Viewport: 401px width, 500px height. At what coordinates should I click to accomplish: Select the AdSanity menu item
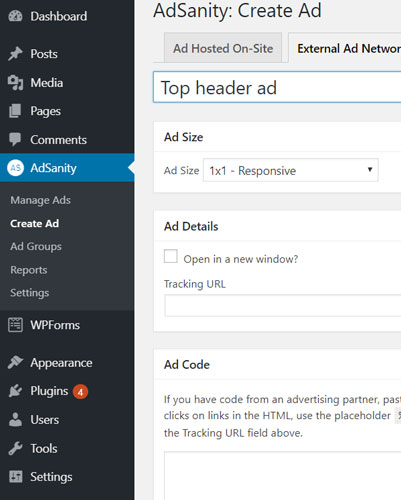point(67,168)
